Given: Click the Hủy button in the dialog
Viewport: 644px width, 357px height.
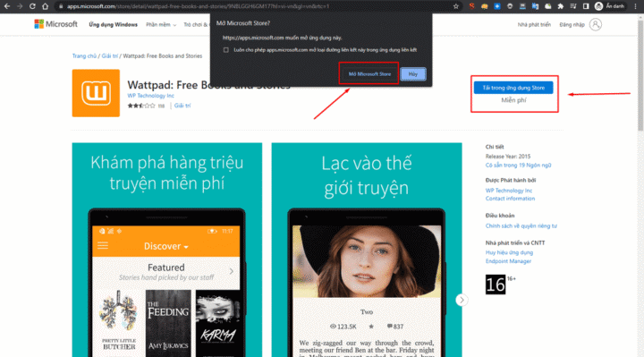Looking at the screenshot, I should (413, 74).
